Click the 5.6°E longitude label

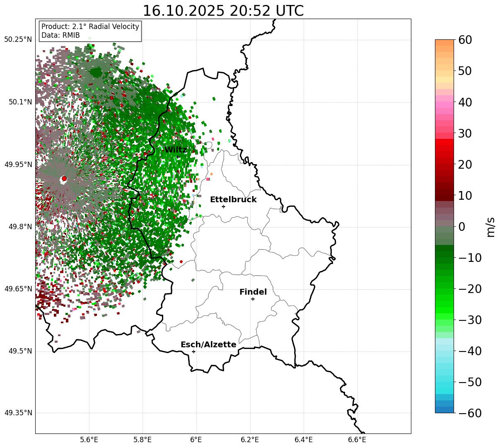[x=89, y=439]
